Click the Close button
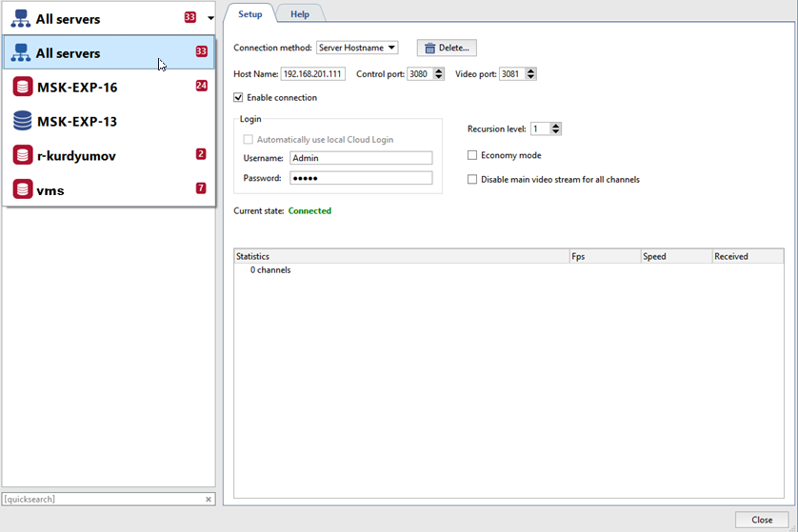Image resolution: width=798 pixels, height=532 pixels. (x=762, y=520)
